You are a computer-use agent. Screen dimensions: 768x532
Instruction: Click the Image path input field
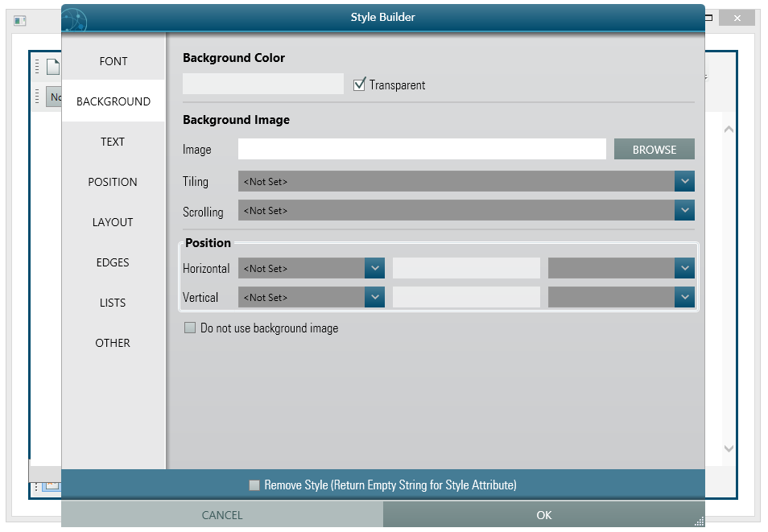pos(422,149)
